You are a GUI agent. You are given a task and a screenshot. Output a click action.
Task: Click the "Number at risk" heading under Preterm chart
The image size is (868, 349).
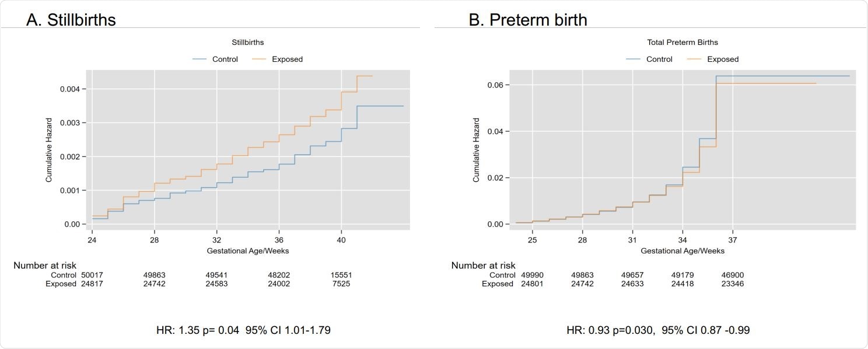click(x=483, y=266)
